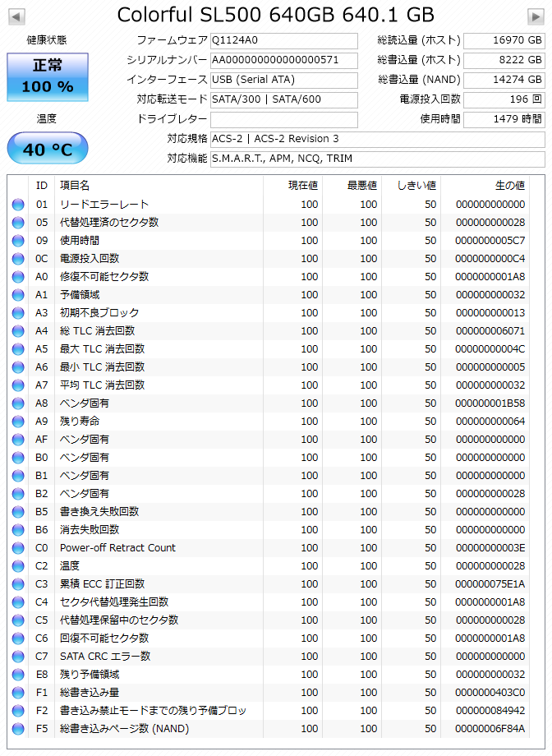552x756 pixels.
Task: Click status icon for 01 リードエラーレート
Action: click(18, 205)
